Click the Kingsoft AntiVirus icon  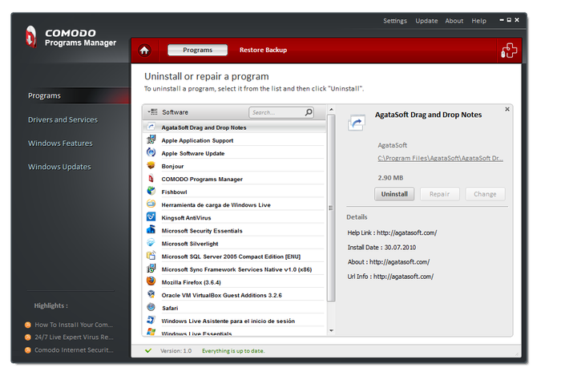[151, 217]
